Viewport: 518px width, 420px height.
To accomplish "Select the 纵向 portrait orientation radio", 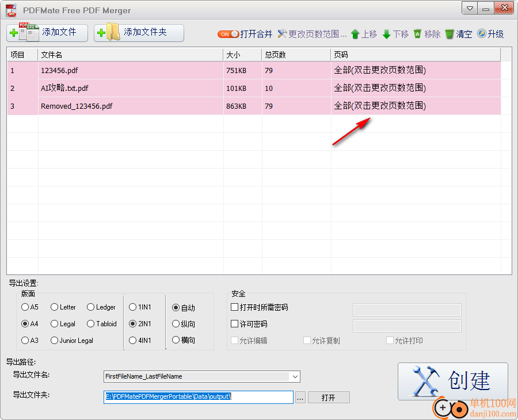I will point(176,323).
